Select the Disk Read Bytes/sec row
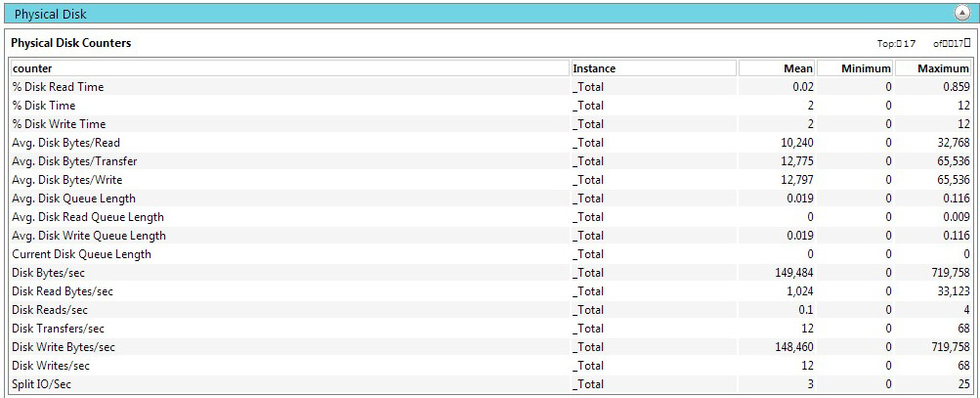 (490, 291)
